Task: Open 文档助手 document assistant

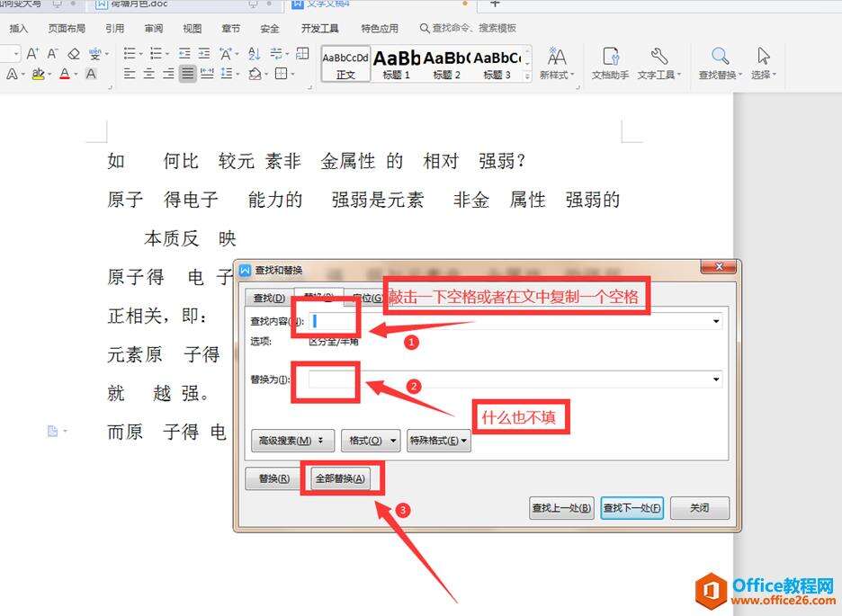Action: (x=610, y=63)
